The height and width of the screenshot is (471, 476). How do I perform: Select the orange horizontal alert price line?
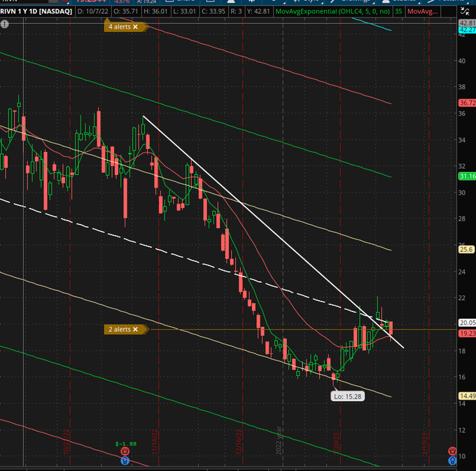click(x=304, y=329)
